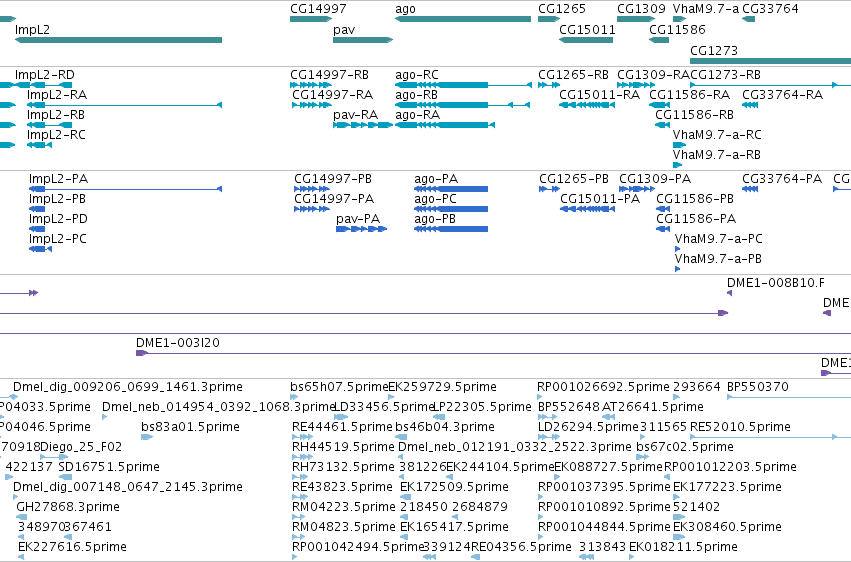The height and width of the screenshot is (562, 851).
Task: Click protein ago-PA
Action: tap(436, 179)
